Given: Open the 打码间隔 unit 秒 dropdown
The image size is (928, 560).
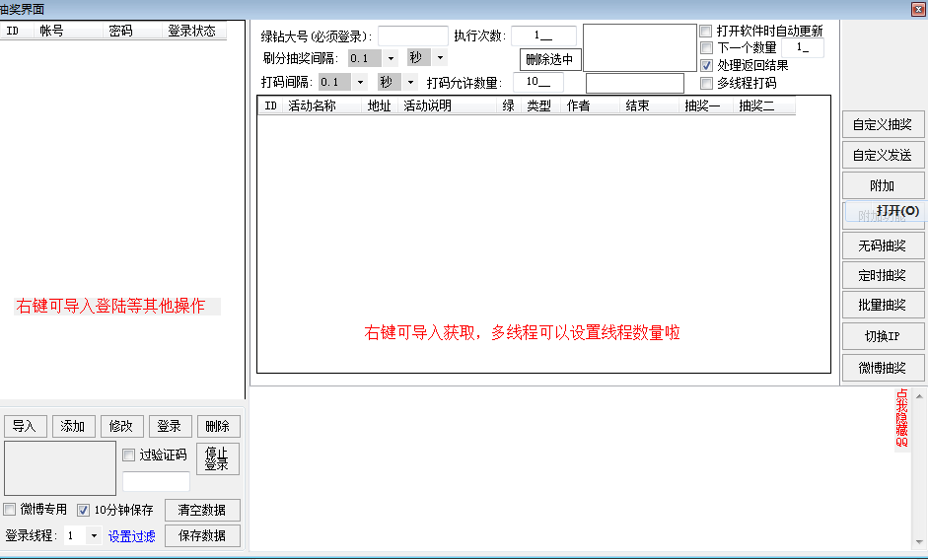Looking at the screenshot, I should (410, 82).
